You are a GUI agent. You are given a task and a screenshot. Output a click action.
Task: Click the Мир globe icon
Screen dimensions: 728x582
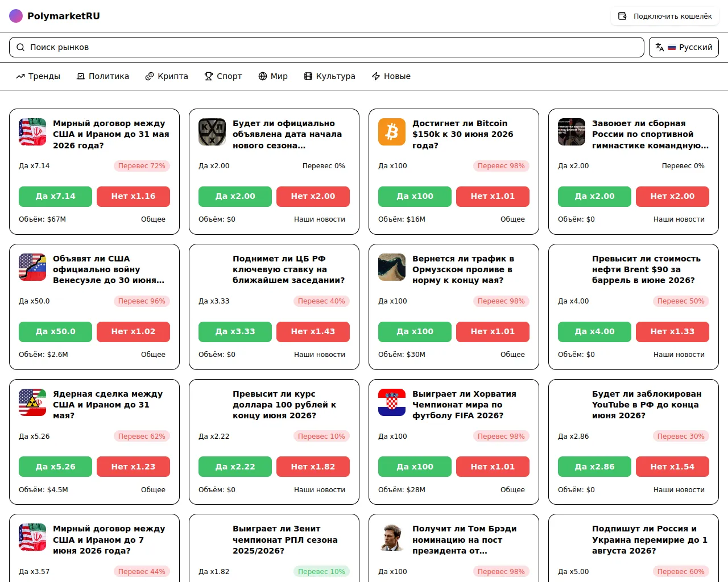tap(263, 76)
